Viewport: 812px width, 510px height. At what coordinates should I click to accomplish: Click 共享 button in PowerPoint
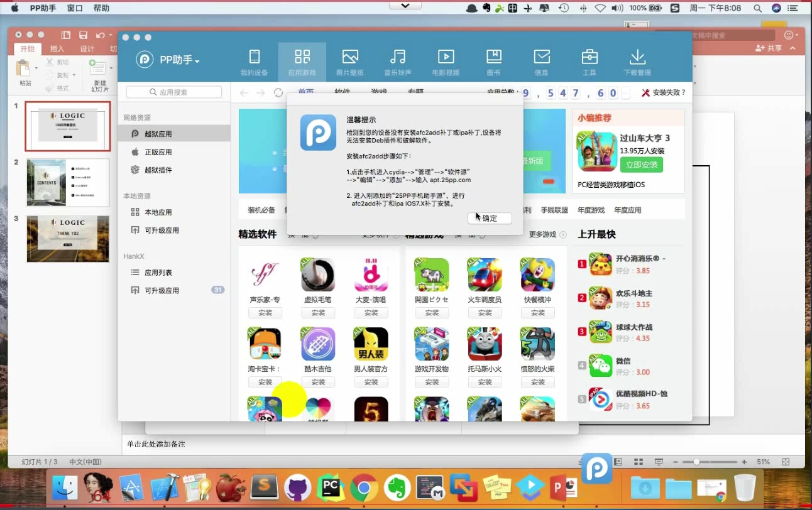[x=770, y=48]
